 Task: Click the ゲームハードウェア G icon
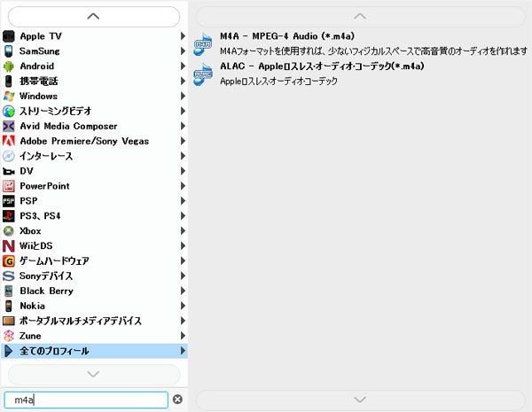pyautogui.click(x=9, y=261)
